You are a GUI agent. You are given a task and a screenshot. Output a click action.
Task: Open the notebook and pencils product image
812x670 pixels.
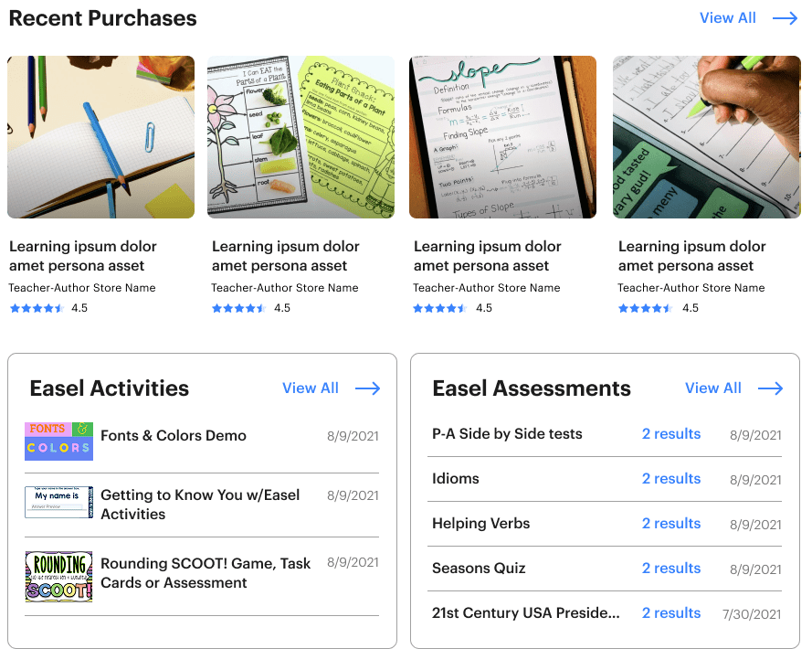point(101,137)
